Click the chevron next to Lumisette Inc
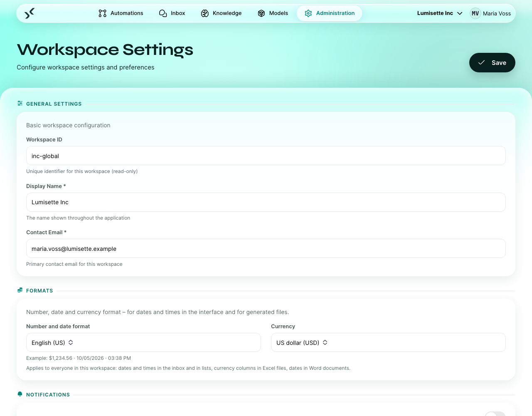532x416 pixels. point(460,13)
